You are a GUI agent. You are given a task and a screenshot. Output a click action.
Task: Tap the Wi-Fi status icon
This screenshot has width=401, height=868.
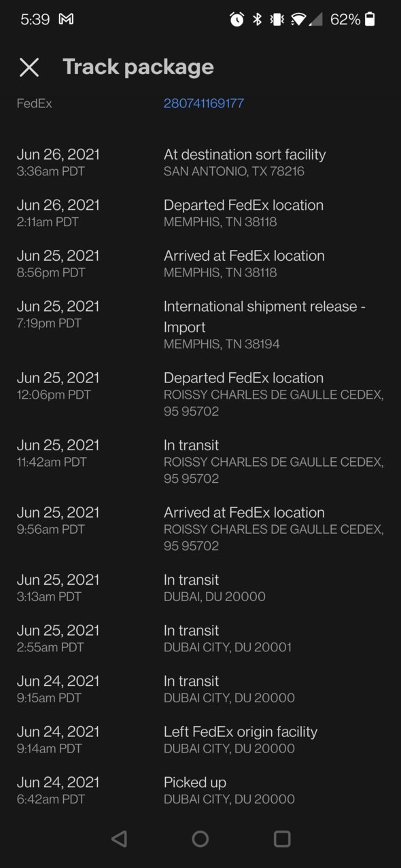298,19
